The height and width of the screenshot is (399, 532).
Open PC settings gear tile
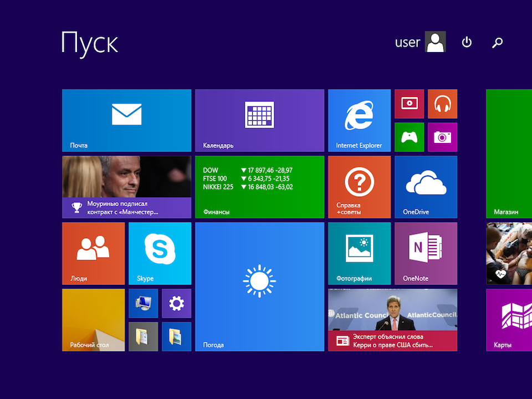click(x=176, y=303)
